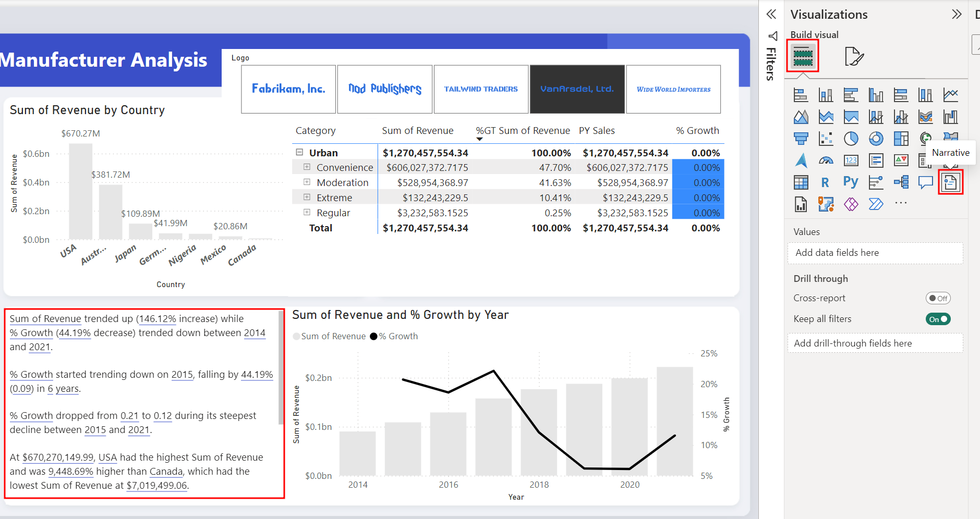Choose the Treemap visual
Screen dimensions: 980x519
901,139
